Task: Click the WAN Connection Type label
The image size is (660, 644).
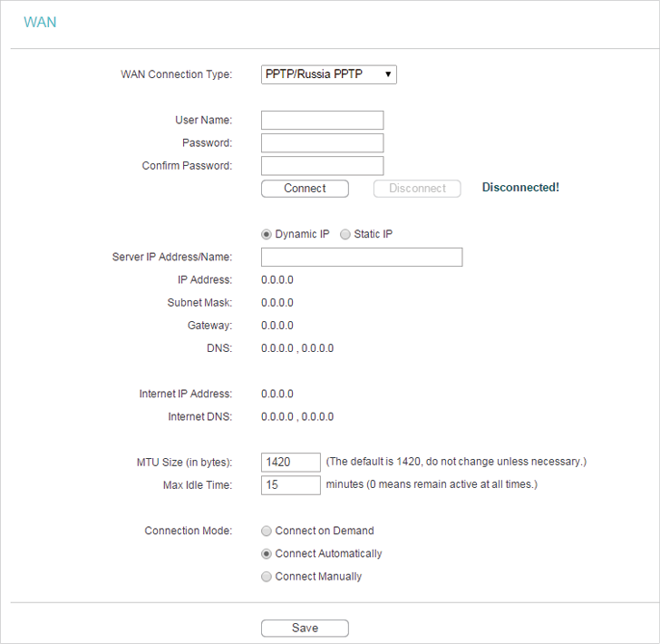Action: coord(177,74)
